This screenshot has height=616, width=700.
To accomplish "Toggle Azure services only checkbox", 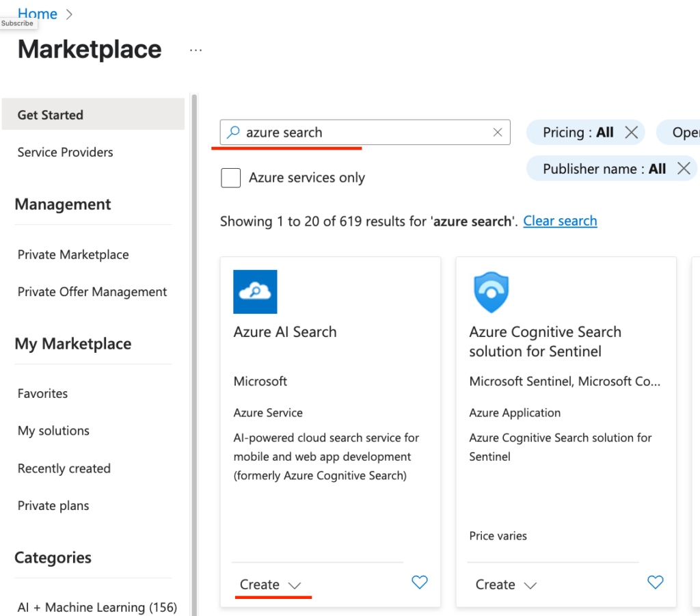I will (x=231, y=178).
